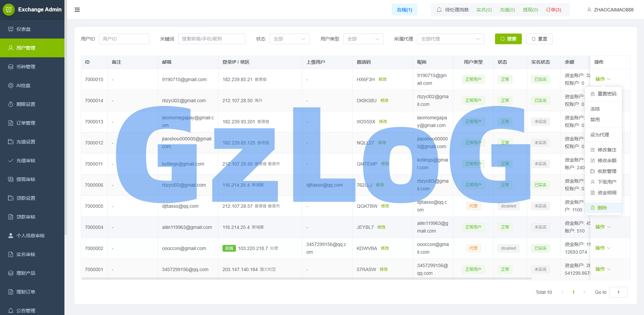
Task: Click 修改 next to invite code HX6F3H
Action: point(382,79)
